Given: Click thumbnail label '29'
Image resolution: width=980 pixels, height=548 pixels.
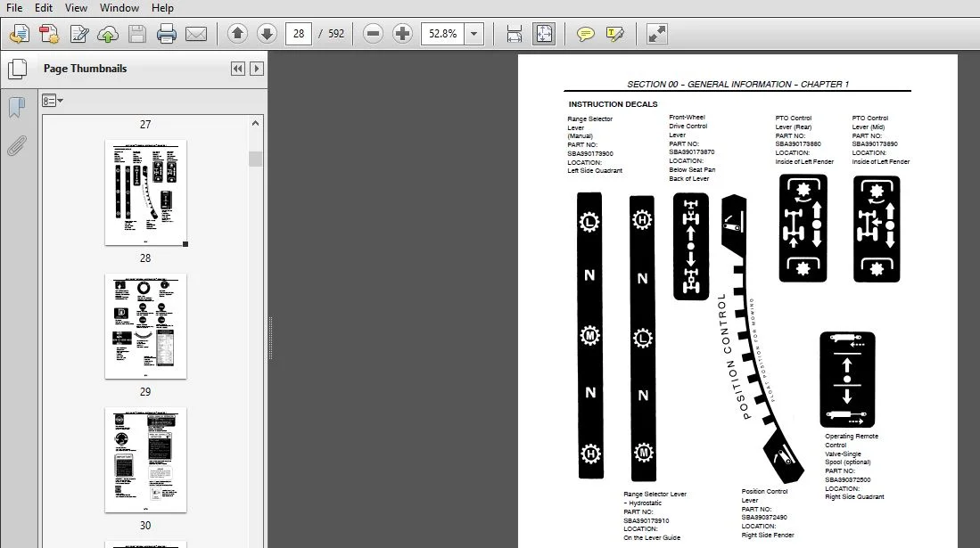Looking at the screenshot, I should coord(145,392).
